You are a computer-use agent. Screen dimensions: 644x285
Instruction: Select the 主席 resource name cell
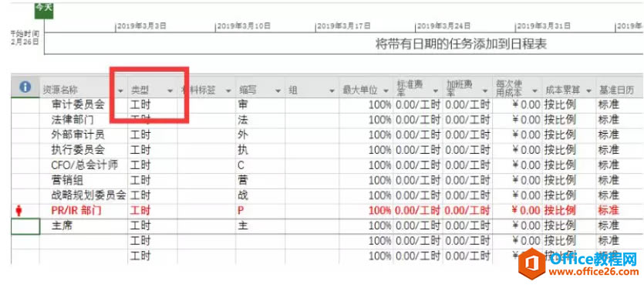click(83, 226)
